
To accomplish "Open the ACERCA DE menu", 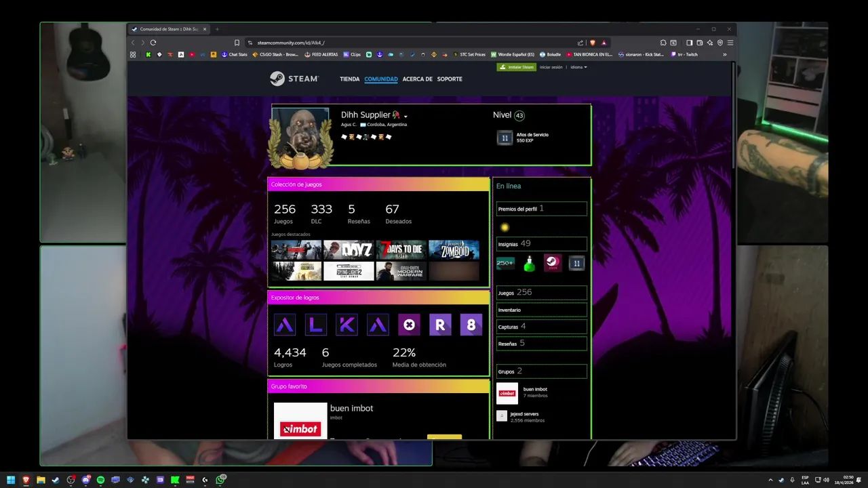I will tap(417, 79).
